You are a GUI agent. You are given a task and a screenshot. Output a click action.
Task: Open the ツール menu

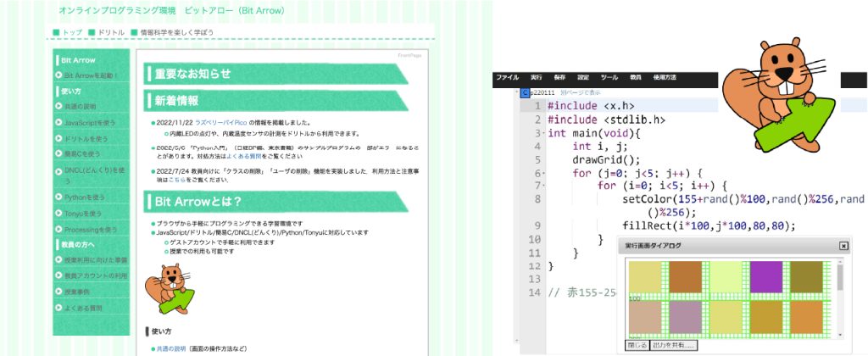point(609,77)
